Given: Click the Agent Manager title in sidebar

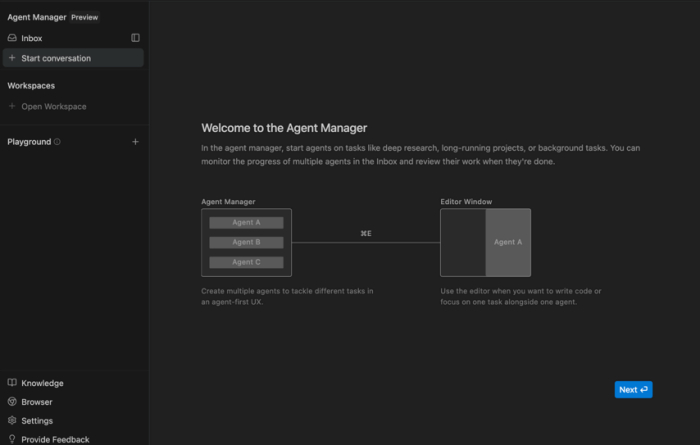Looking at the screenshot, I should 37,17.
